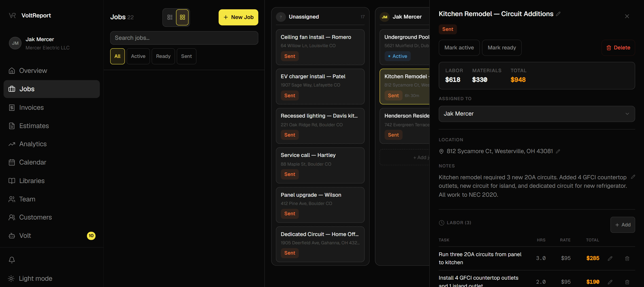Open the EV charger install — Patel card
Image resolution: width=644 pixels, height=287 pixels.
point(320,87)
